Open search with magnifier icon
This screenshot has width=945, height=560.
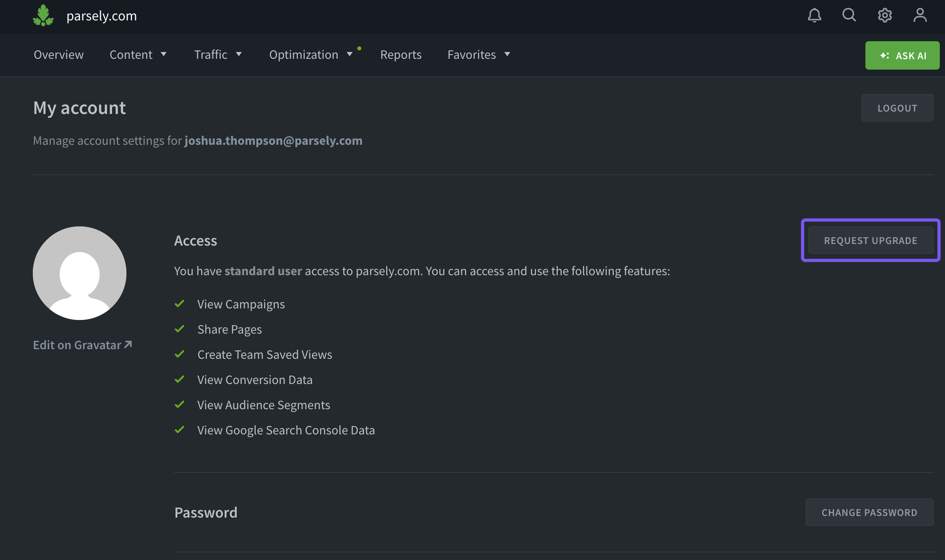pyautogui.click(x=849, y=16)
